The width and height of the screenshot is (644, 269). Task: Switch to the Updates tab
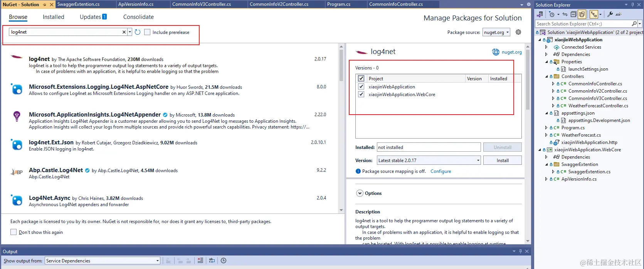[93, 17]
